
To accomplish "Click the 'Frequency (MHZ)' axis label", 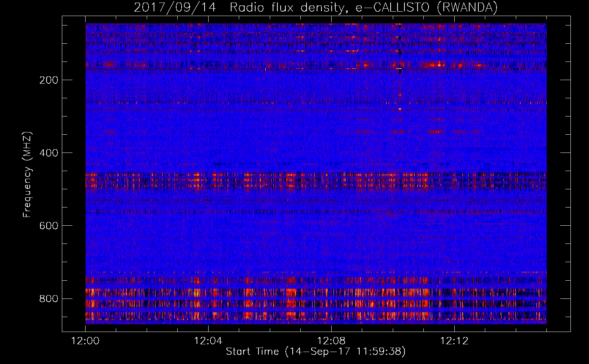I will (x=27, y=174).
